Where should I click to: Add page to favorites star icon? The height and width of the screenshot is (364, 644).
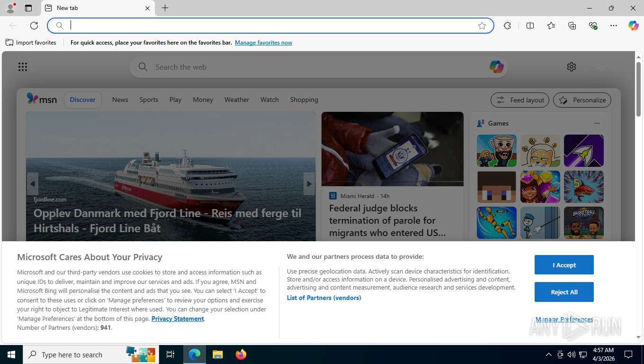[482, 26]
